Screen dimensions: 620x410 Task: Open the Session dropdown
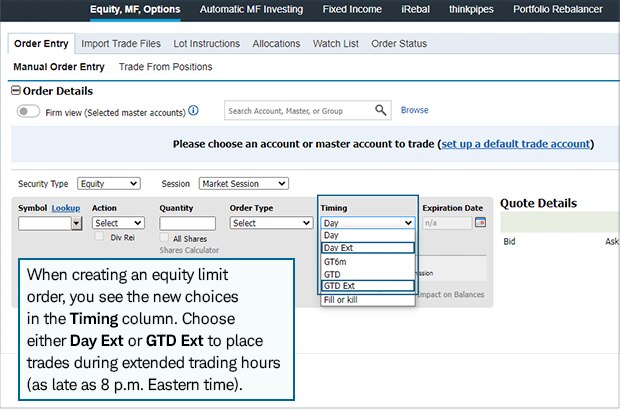pos(243,184)
